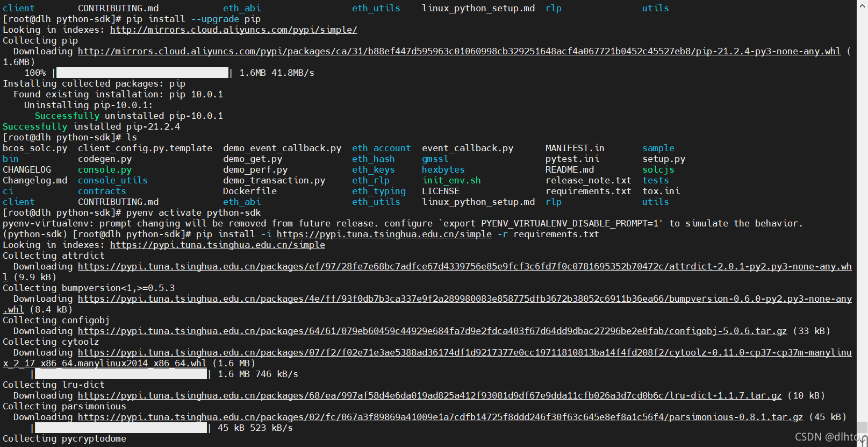
Task: Click the contracts directory name
Action: click(102, 191)
